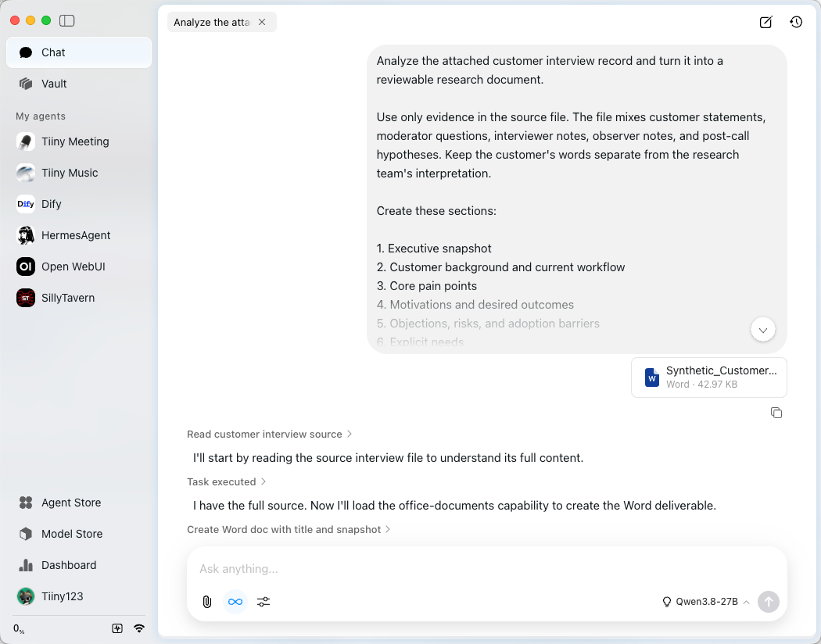Click the paperclip attach file icon
This screenshot has height=644, width=821.
[x=207, y=602]
